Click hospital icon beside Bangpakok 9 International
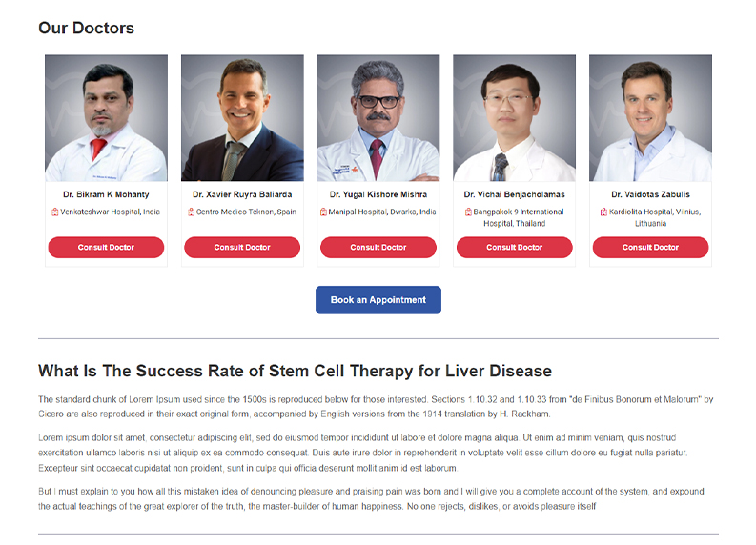Viewport: 756px width, 545px height. tap(468, 212)
